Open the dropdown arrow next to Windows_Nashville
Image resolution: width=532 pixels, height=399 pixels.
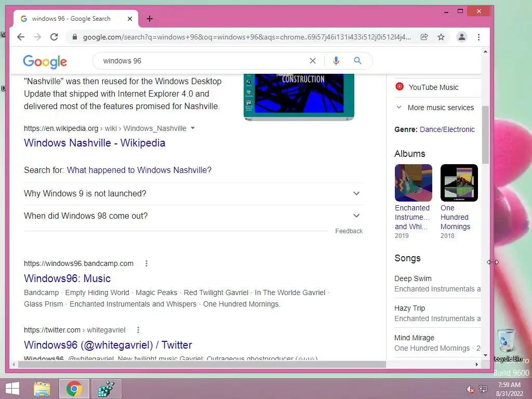193,128
